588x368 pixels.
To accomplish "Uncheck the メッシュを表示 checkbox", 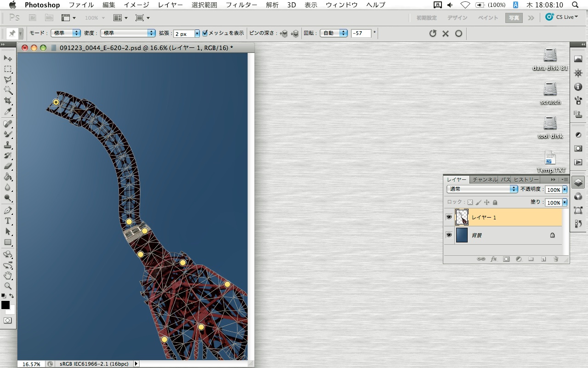I will [205, 33].
